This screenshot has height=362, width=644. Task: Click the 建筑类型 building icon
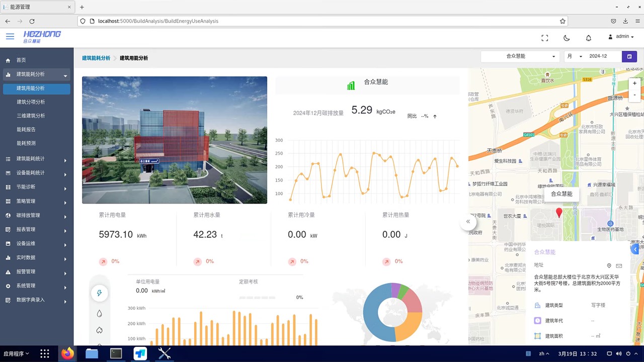[x=537, y=305]
